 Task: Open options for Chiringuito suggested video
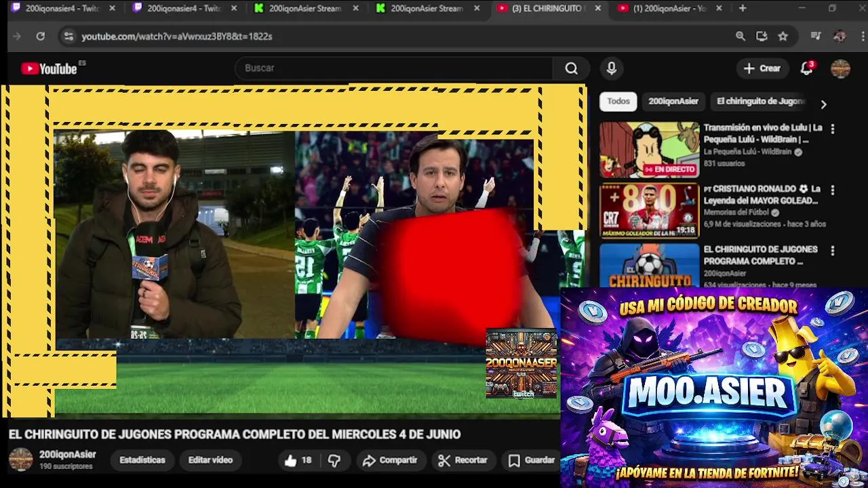click(x=833, y=251)
